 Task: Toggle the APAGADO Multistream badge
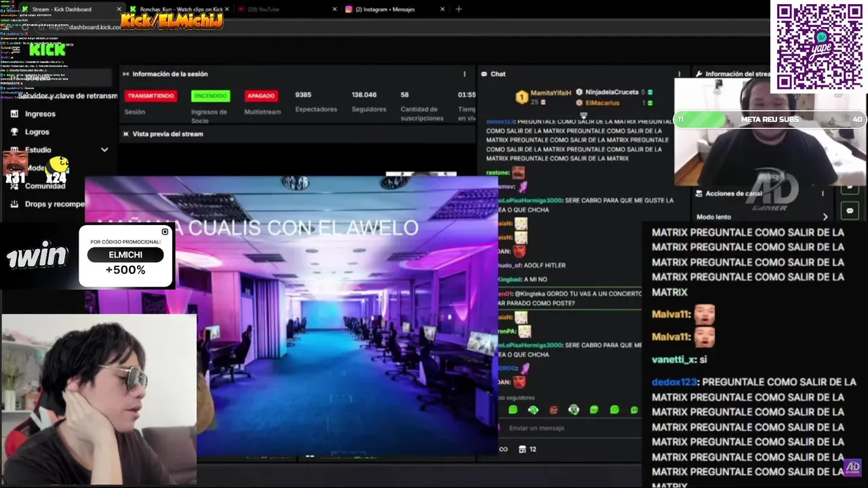(x=261, y=96)
